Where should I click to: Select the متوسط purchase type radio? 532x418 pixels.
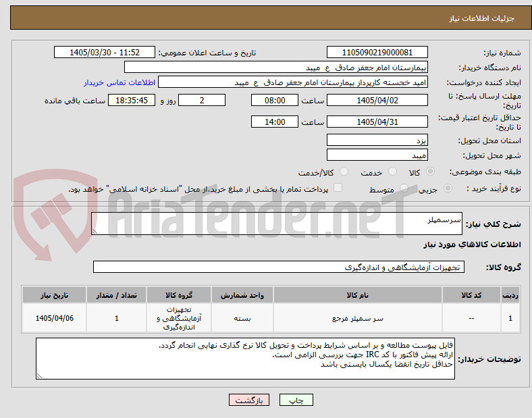tap(404, 188)
